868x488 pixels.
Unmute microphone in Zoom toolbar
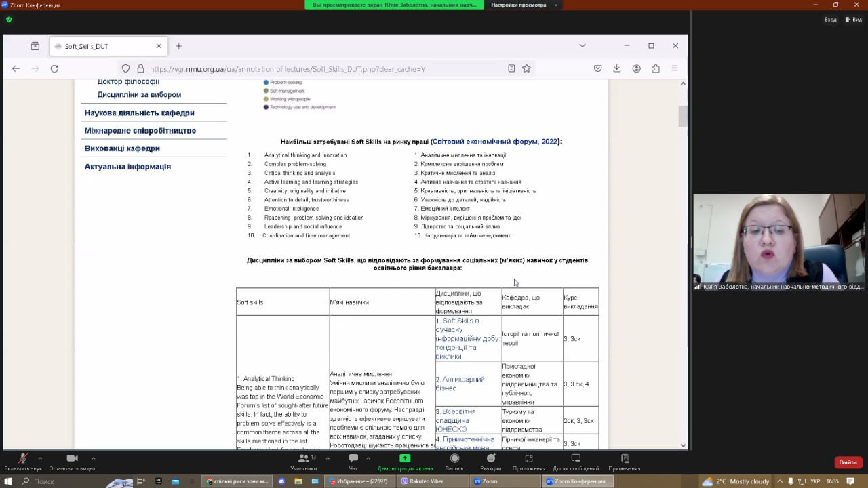[22, 459]
